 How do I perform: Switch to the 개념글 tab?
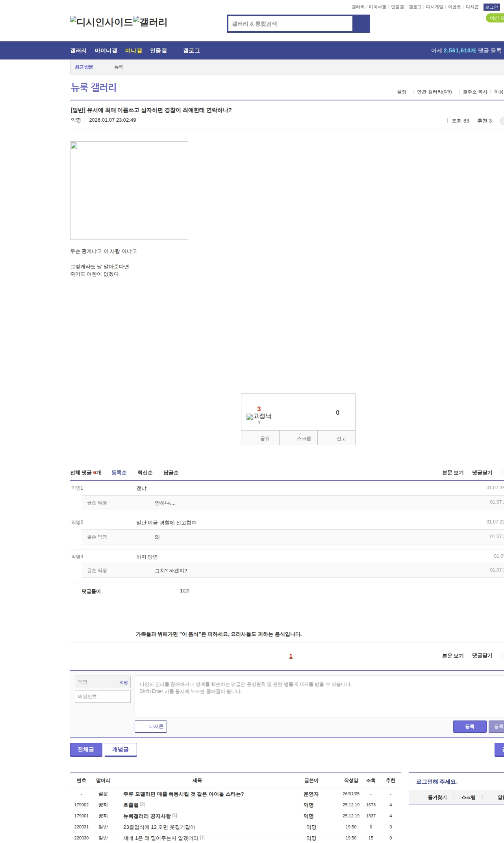120,750
